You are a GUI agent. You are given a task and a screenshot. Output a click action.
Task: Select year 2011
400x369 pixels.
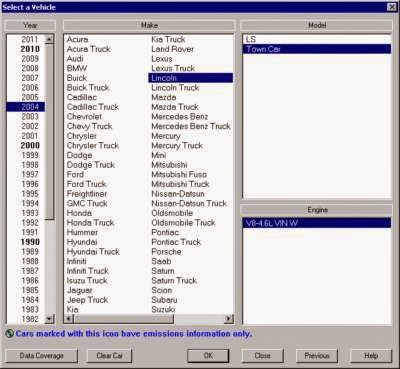(30, 39)
